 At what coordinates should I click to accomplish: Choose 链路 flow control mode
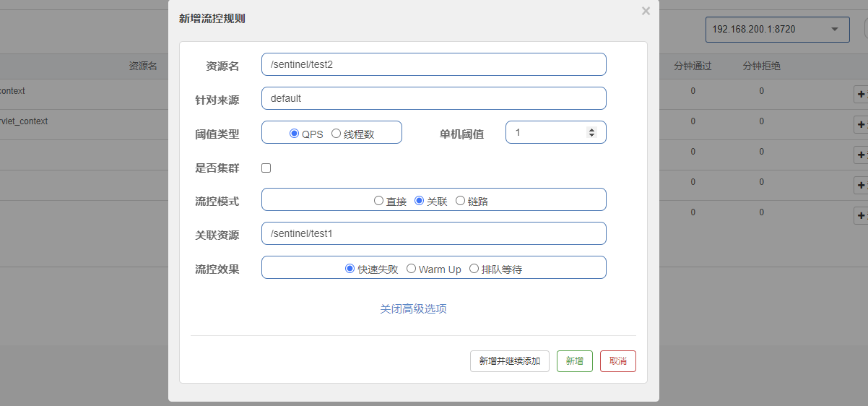point(461,201)
